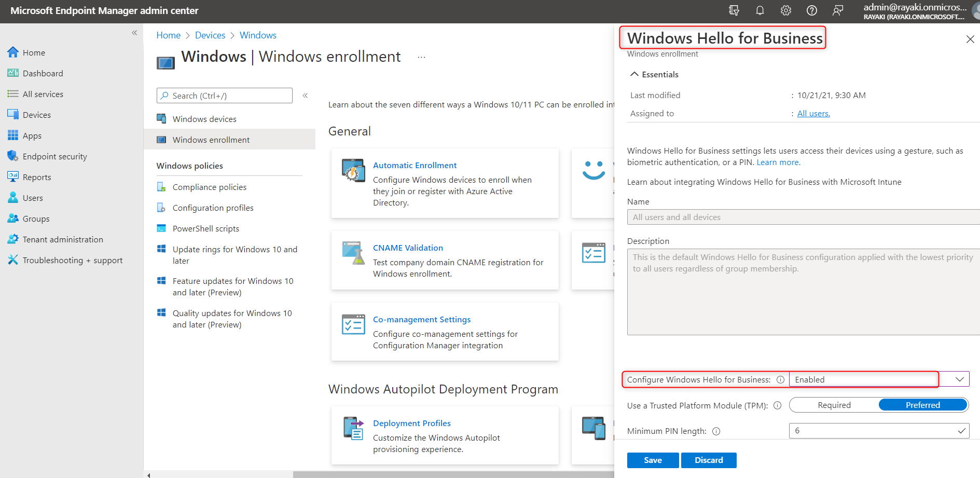Click the Learn more link
This screenshot has height=478, width=980.
pyautogui.click(x=778, y=162)
